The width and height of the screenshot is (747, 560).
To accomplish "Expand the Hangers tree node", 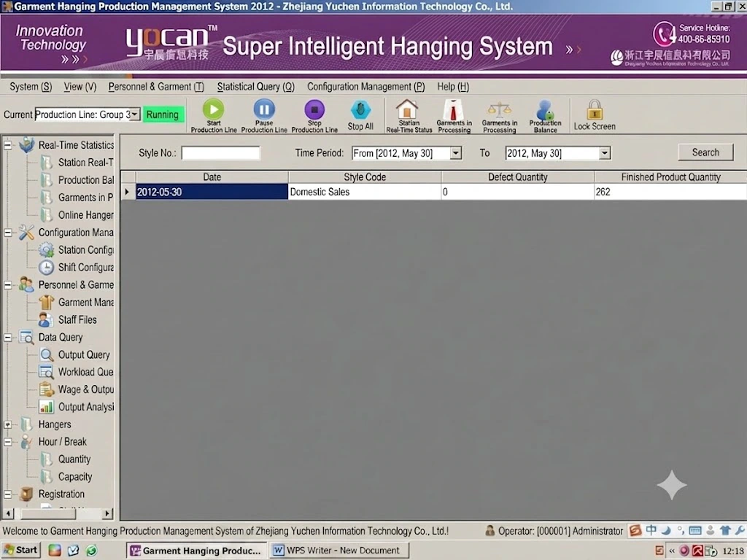I will click(7, 424).
